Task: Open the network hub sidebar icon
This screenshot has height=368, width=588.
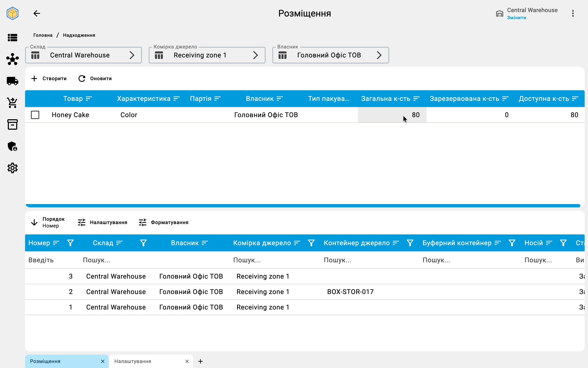Action: (x=12, y=59)
